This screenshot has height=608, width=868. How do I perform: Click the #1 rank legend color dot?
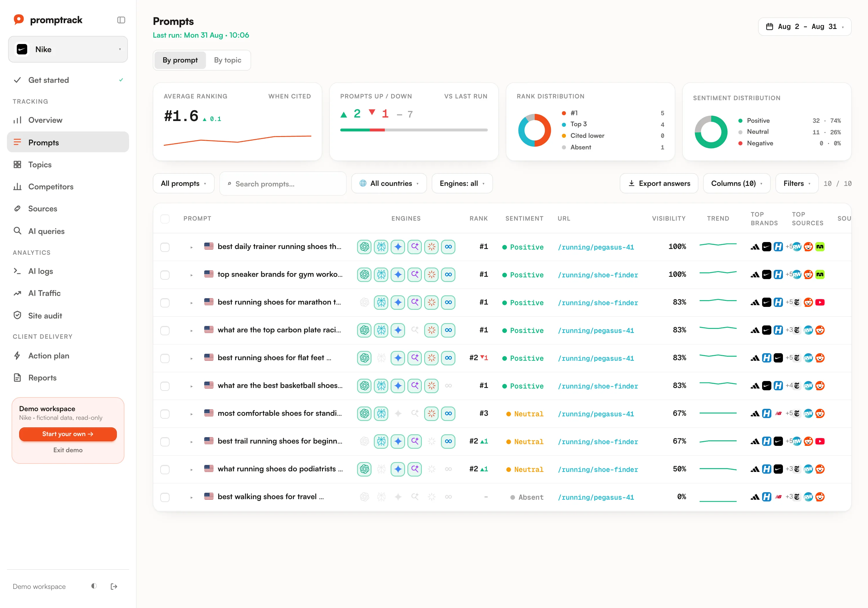click(564, 113)
